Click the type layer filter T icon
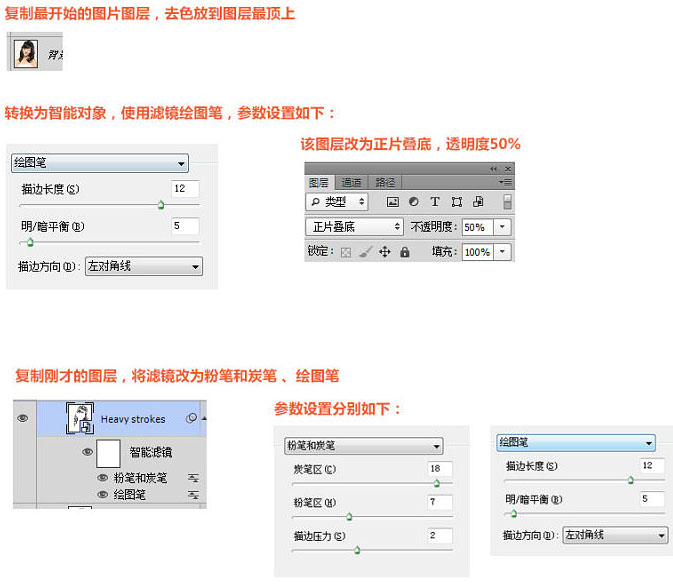 pyautogui.click(x=435, y=202)
